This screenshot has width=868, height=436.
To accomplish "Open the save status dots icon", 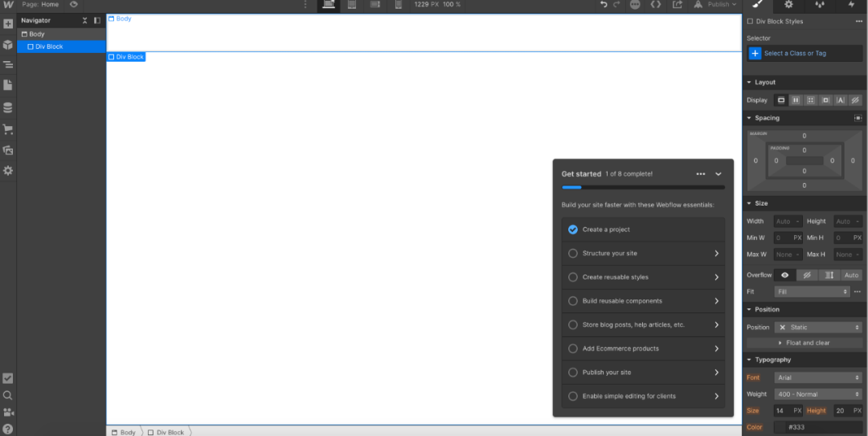I will coord(635,5).
